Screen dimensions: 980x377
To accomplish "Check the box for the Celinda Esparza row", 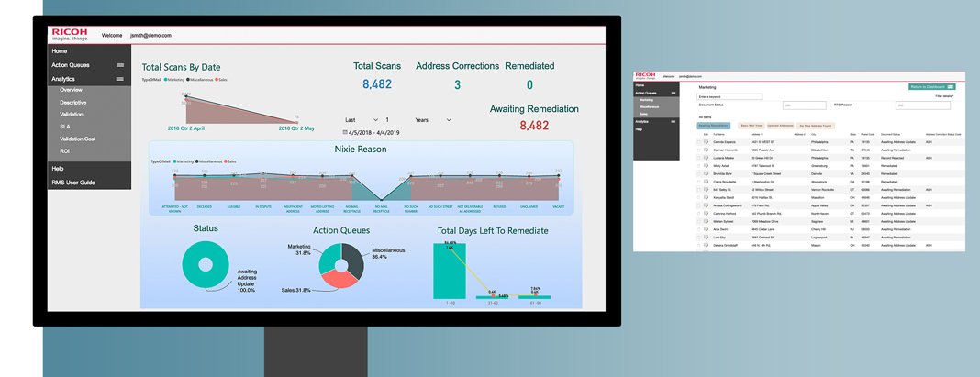I will coord(697,142).
